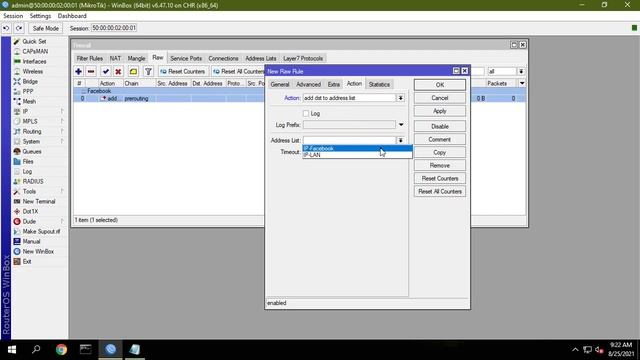Viewport: 640px width, 360px height.
Task: Open New WinBox in sidebar
Action: (38, 251)
